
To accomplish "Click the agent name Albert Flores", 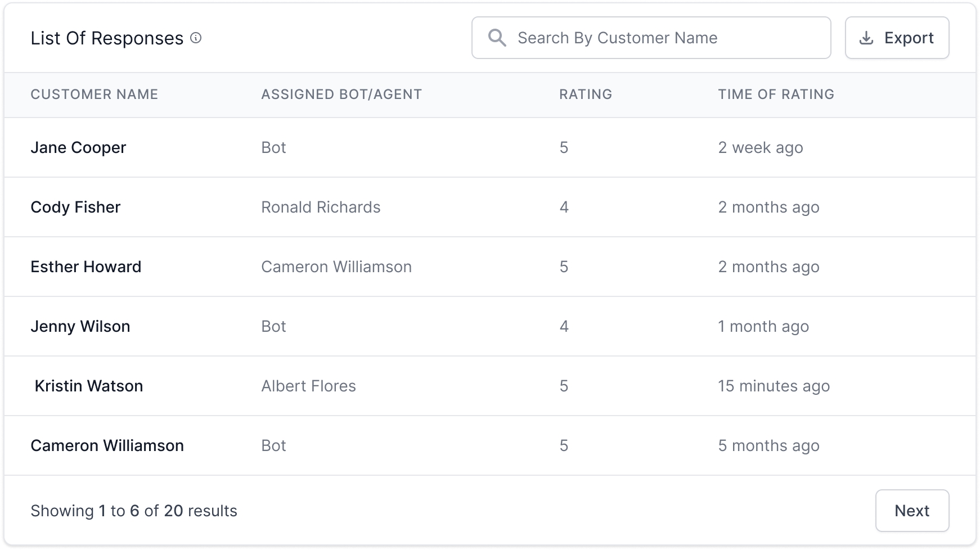I will tap(308, 386).
